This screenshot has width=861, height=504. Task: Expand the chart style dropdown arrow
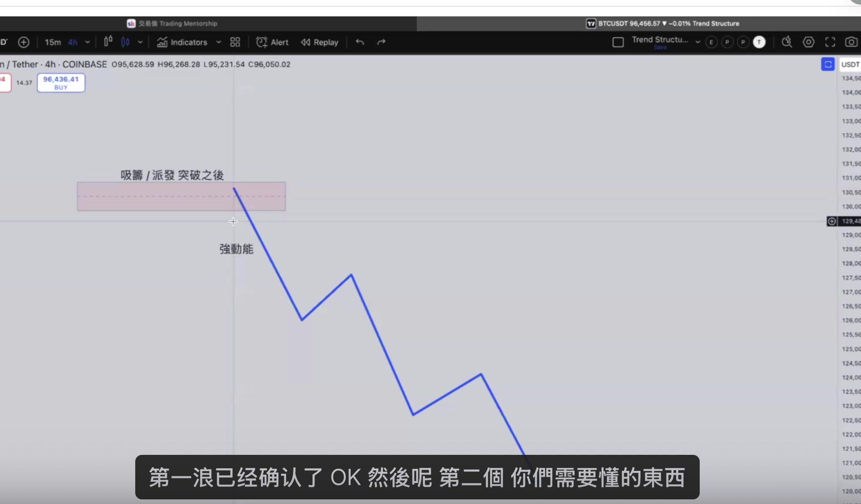[x=140, y=42]
